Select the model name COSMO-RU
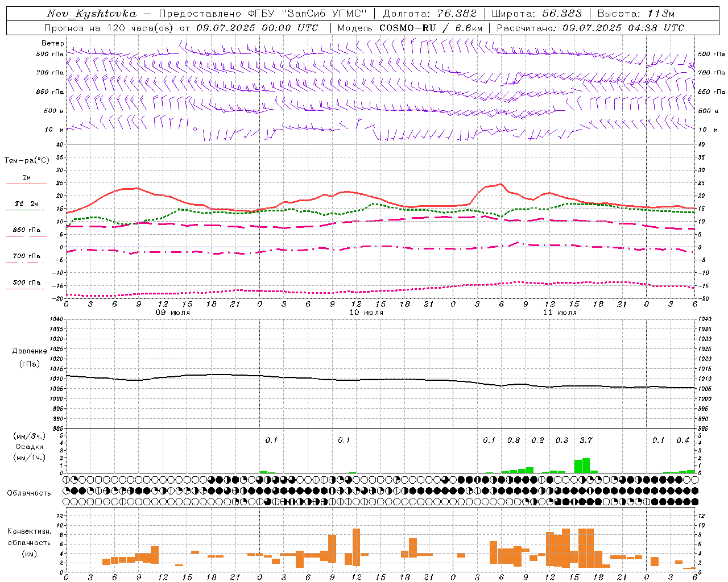 click(407, 28)
